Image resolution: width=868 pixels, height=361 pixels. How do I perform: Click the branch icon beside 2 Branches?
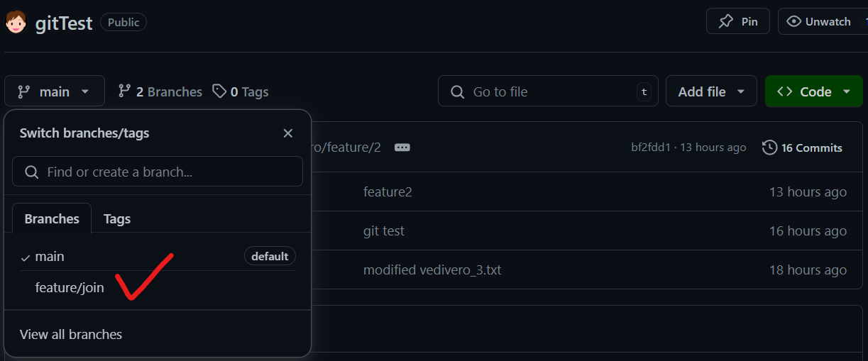click(x=125, y=91)
